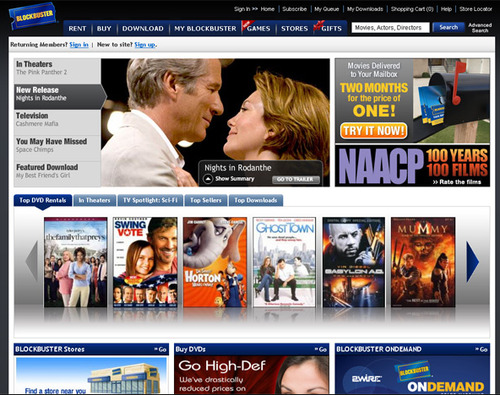Open the Help link
Image resolution: width=500 pixels, height=395 pixels.
tap(446, 9)
